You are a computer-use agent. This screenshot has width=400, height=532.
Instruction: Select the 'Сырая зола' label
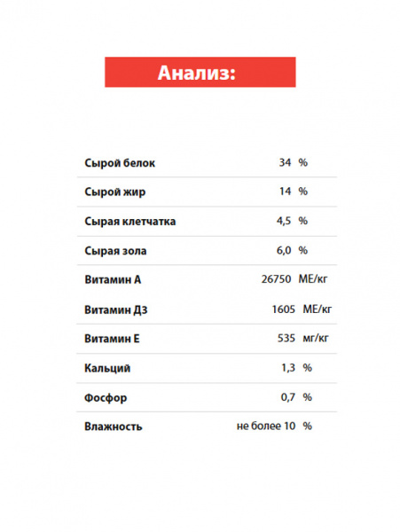click(115, 251)
